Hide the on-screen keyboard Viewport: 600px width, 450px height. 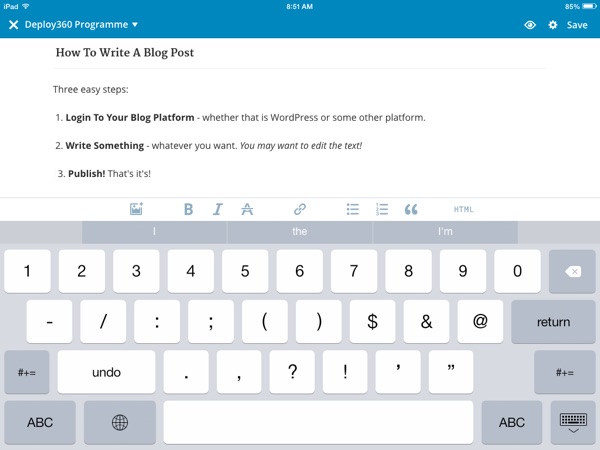[x=573, y=423]
